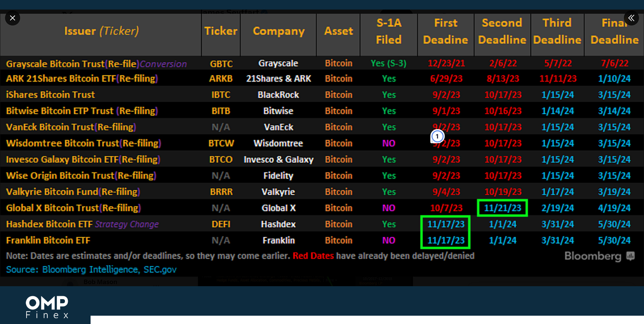
Task: Click the '1/10/24' final deadline date
Action: pyautogui.click(x=615, y=79)
